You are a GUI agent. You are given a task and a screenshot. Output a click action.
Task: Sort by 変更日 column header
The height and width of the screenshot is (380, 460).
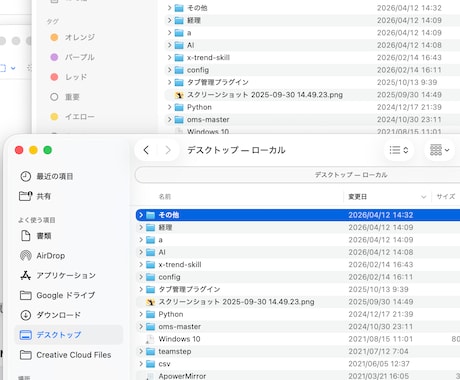pos(358,197)
